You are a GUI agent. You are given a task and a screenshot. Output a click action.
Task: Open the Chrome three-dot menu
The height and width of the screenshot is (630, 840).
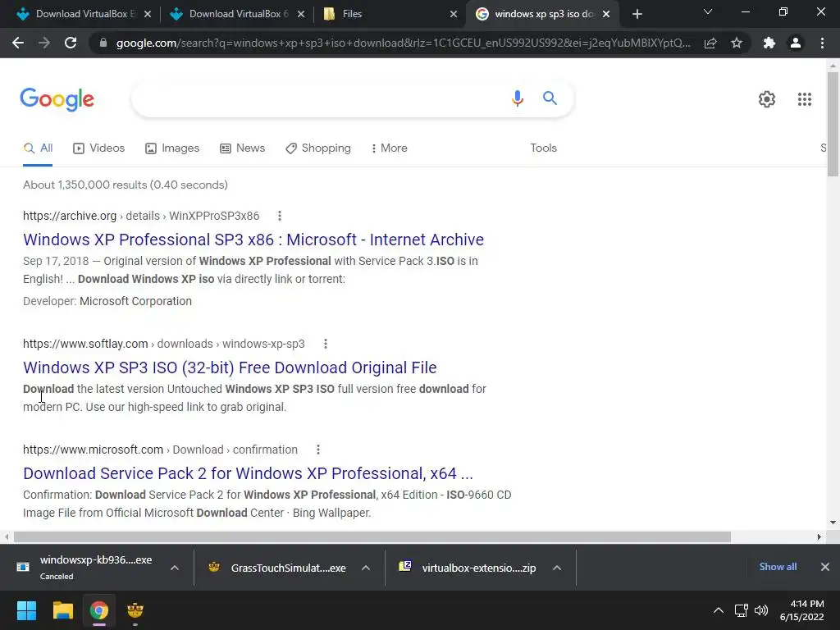point(822,43)
